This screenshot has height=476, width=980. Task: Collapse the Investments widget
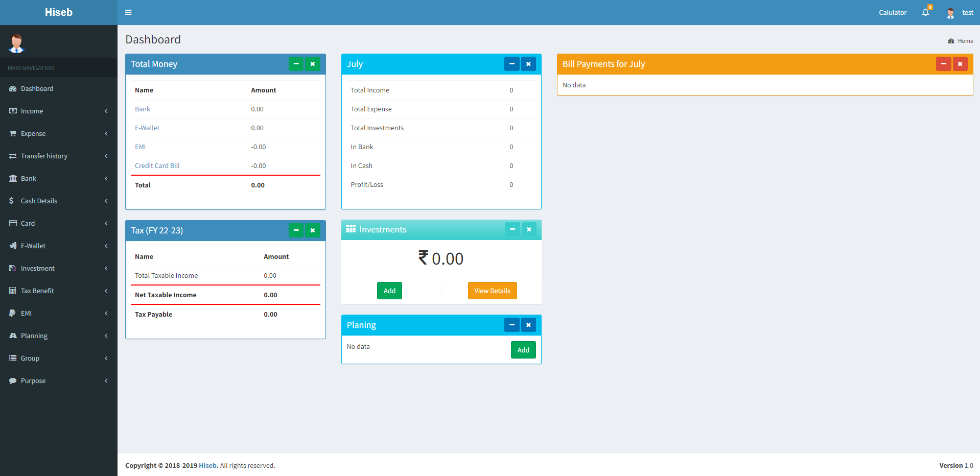coord(512,229)
